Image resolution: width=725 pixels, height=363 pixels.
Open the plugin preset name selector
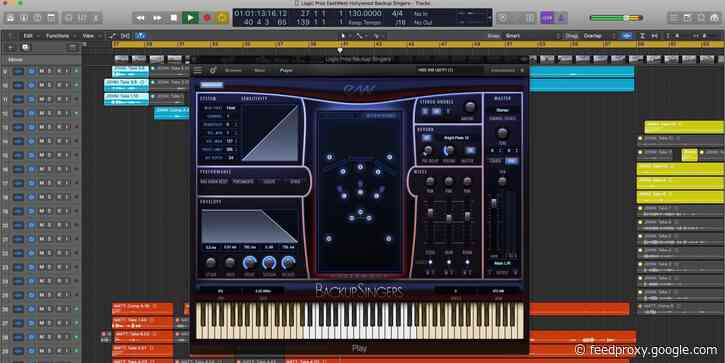point(436,70)
